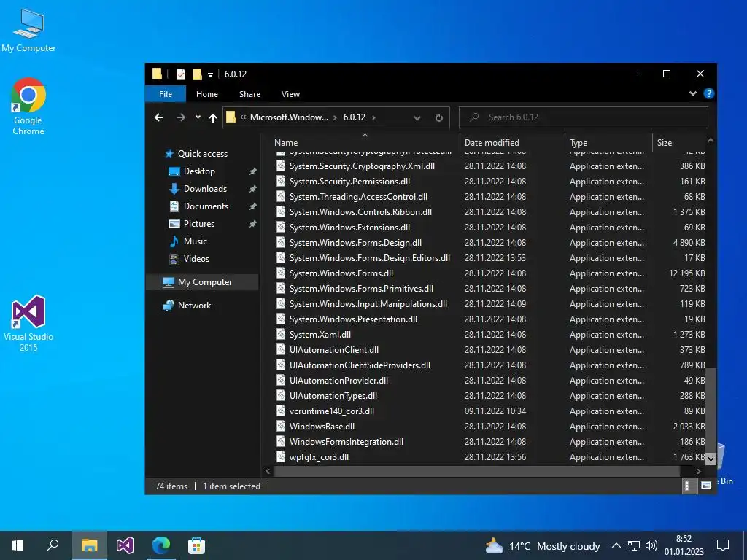Click the UIAutomationClient.dll file icon
This screenshot has height=560, width=747.
[281, 349]
